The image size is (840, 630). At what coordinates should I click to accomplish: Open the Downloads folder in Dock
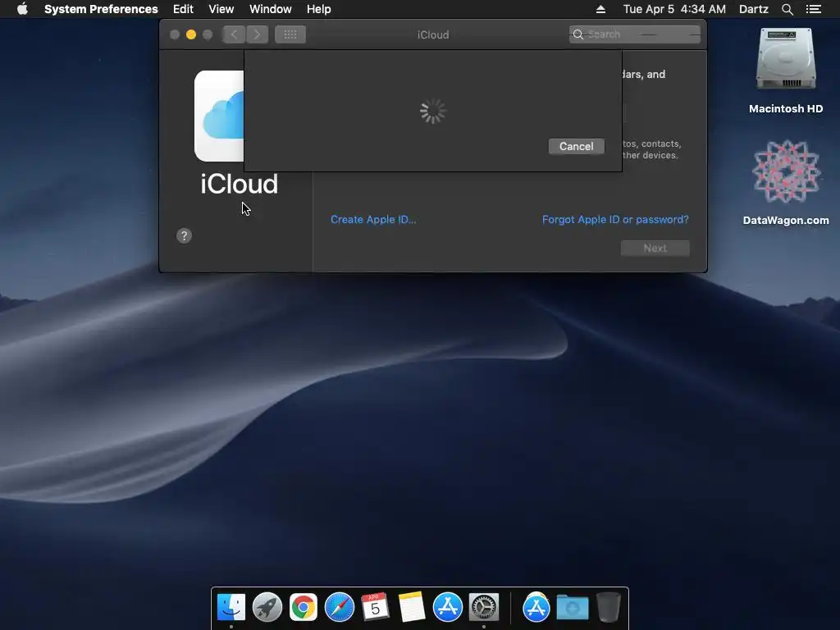point(573,607)
